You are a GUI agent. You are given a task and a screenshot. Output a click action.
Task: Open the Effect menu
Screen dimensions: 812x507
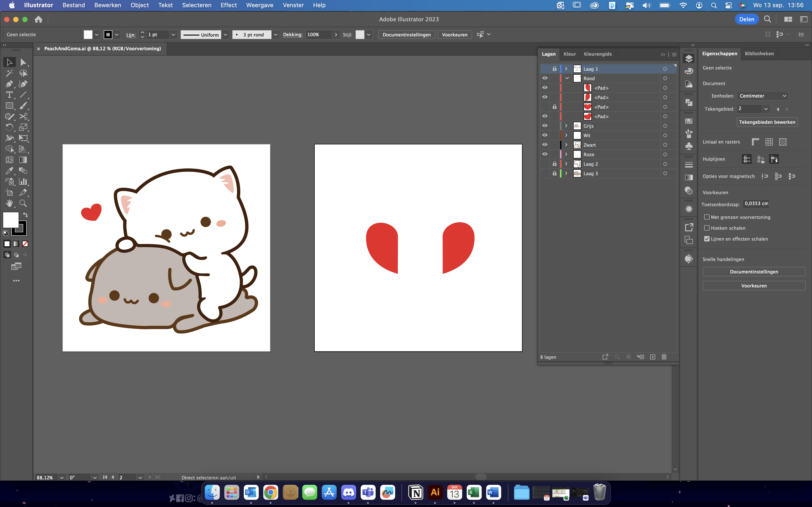[x=229, y=5]
